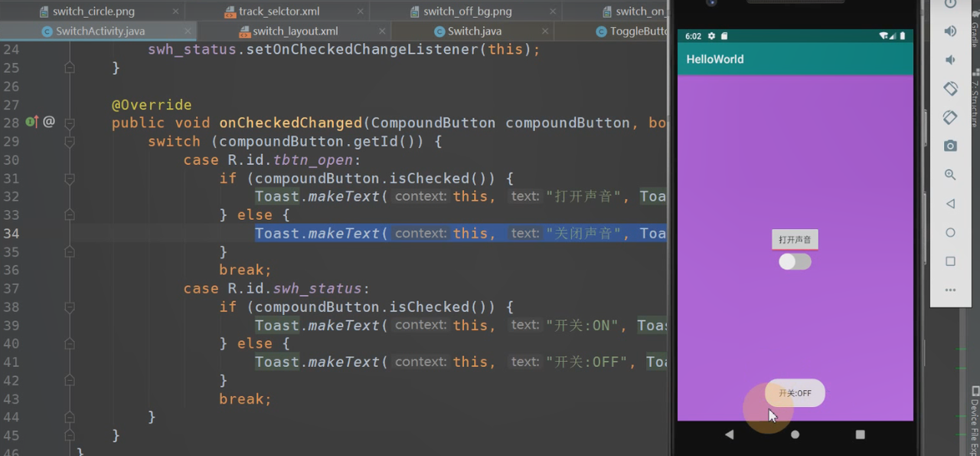Click the swh_status identifier on line 37
This screenshot has width=980, height=456.
(x=317, y=288)
